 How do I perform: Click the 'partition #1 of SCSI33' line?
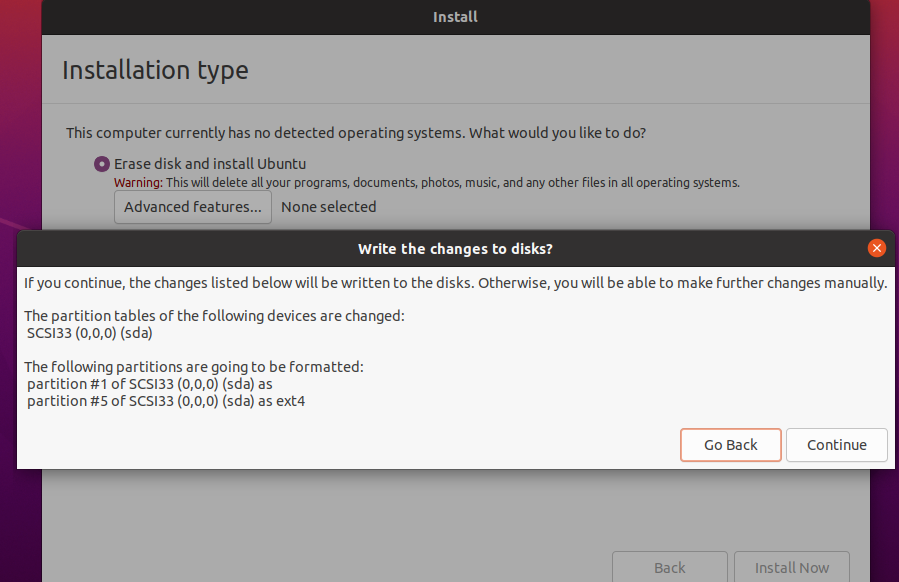coord(150,384)
